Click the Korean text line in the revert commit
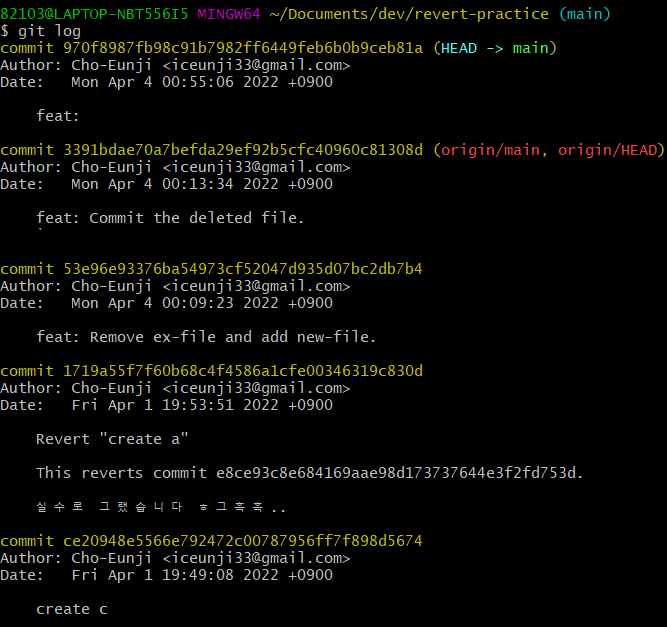Screen dimensions: 667x627 coord(161,507)
